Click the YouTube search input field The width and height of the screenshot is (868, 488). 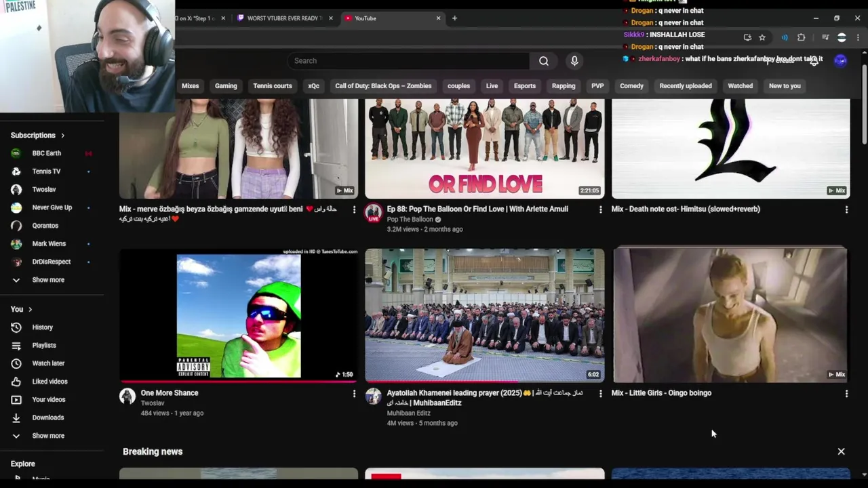coord(408,61)
